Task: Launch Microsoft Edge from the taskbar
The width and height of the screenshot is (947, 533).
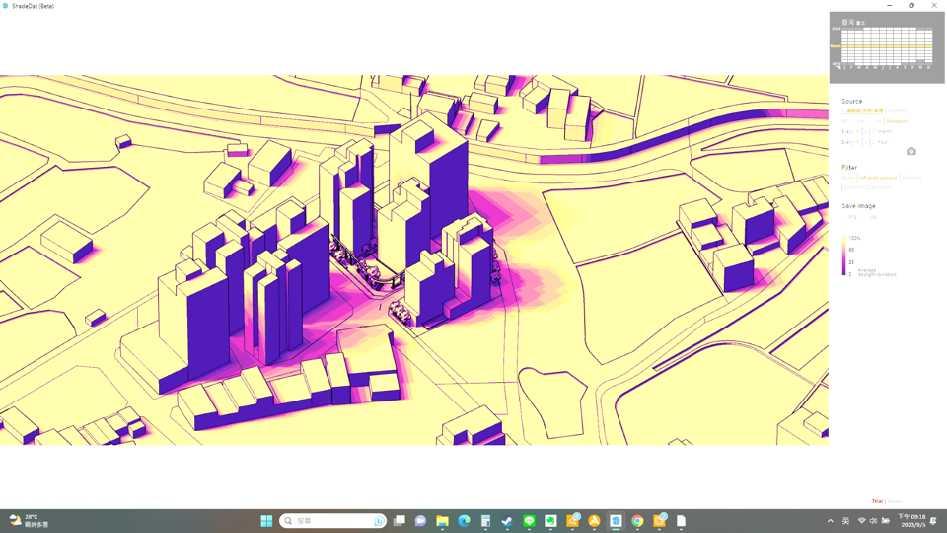Action: [x=464, y=521]
